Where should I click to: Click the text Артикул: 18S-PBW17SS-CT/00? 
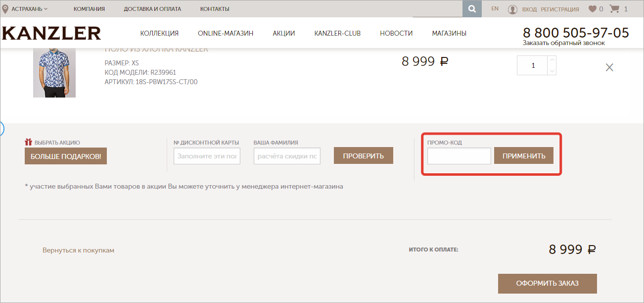[x=151, y=82]
